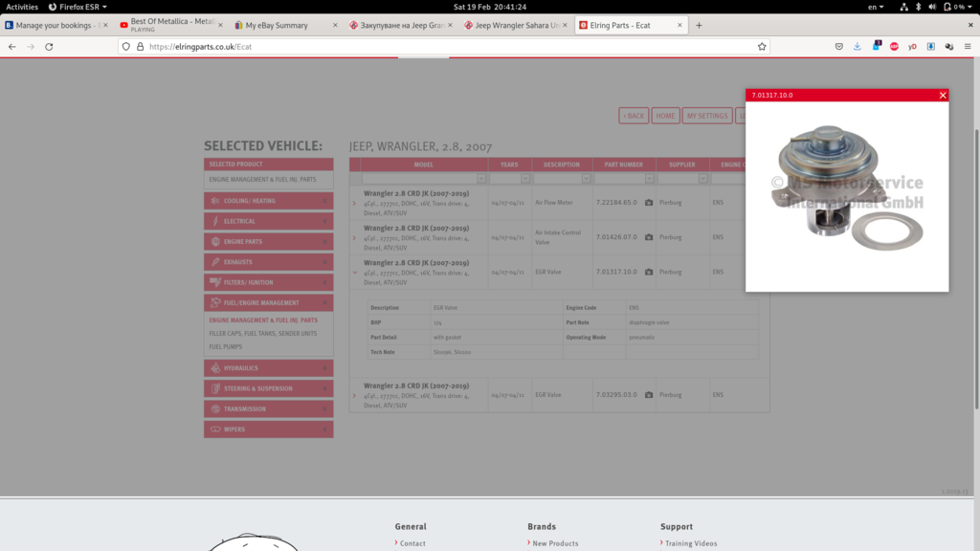
Task: Open My Settings
Action: [707, 116]
